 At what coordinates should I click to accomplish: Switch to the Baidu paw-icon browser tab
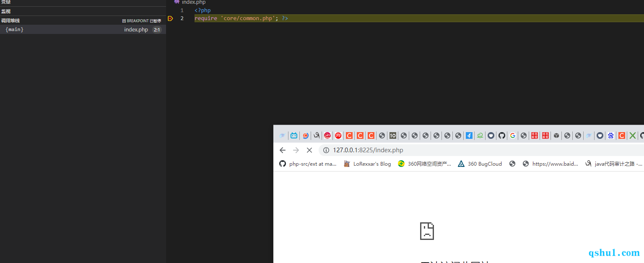pyautogui.click(x=611, y=135)
